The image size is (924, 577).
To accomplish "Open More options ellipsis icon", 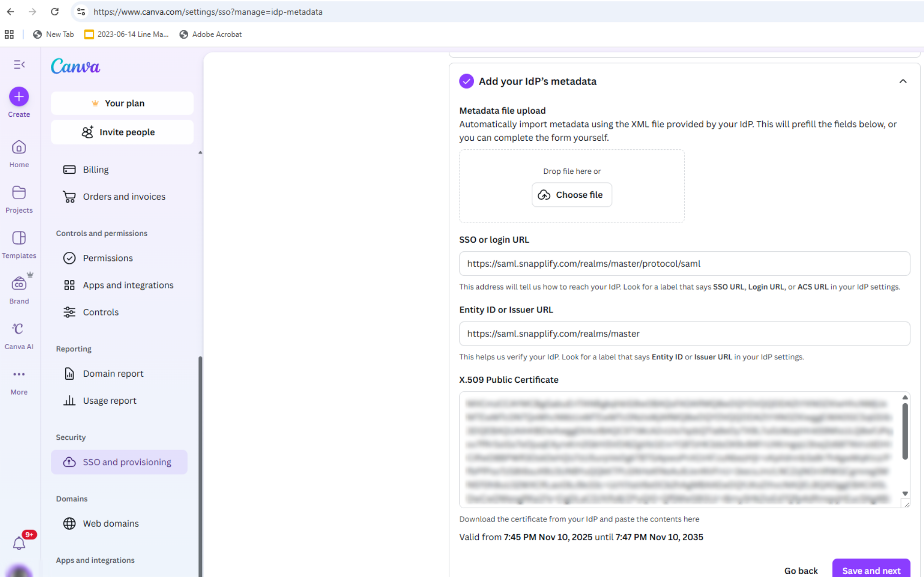I will click(x=19, y=374).
